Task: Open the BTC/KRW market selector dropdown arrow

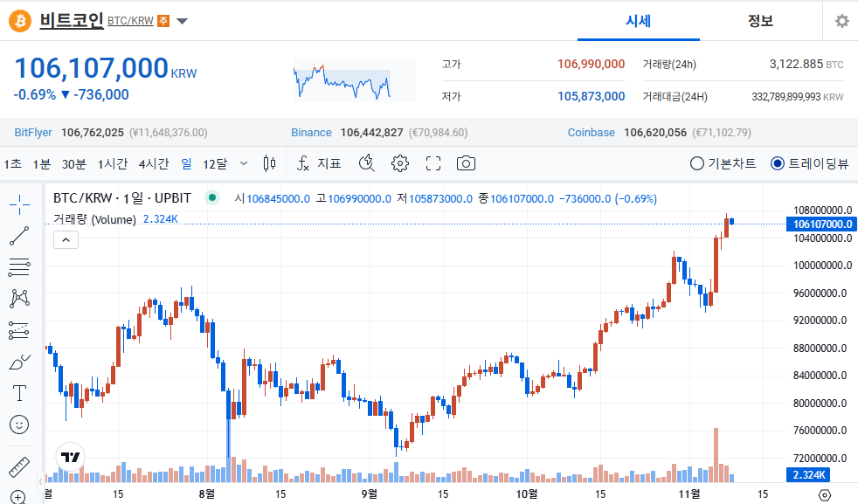Action: tap(183, 21)
